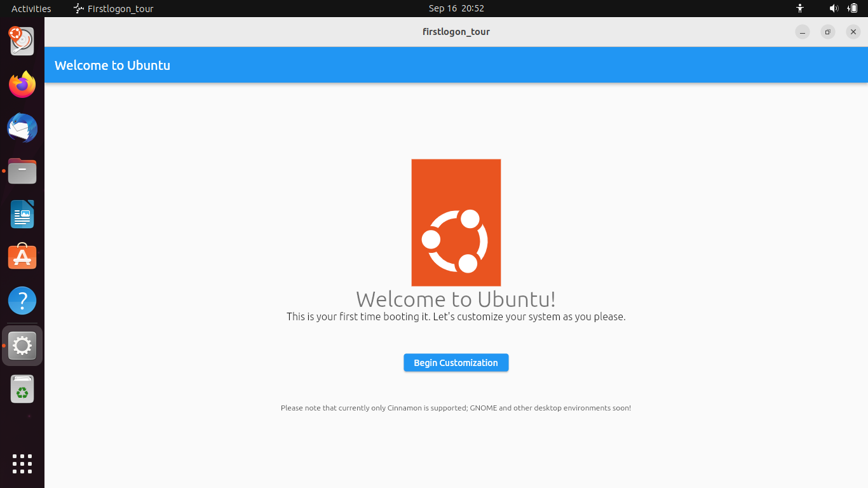
Task: Click the orange Ubuntu logo image
Action: point(456,222)
